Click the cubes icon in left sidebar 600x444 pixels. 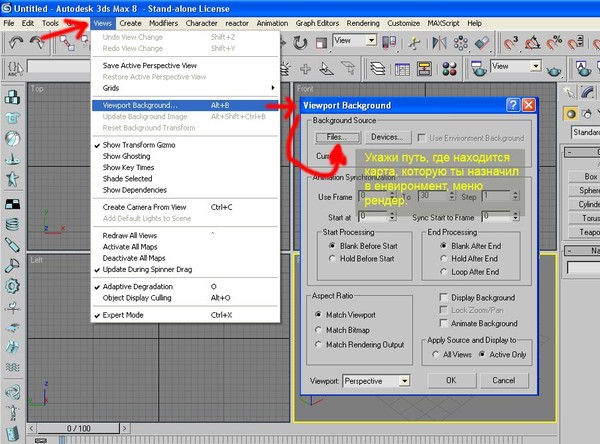tap(12, 97)
